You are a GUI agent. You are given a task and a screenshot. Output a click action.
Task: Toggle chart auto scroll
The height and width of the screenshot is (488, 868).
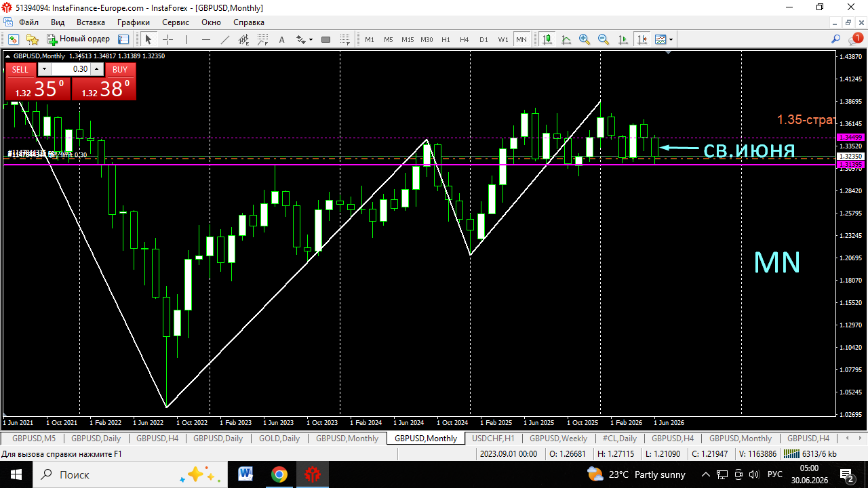[623, 39]
